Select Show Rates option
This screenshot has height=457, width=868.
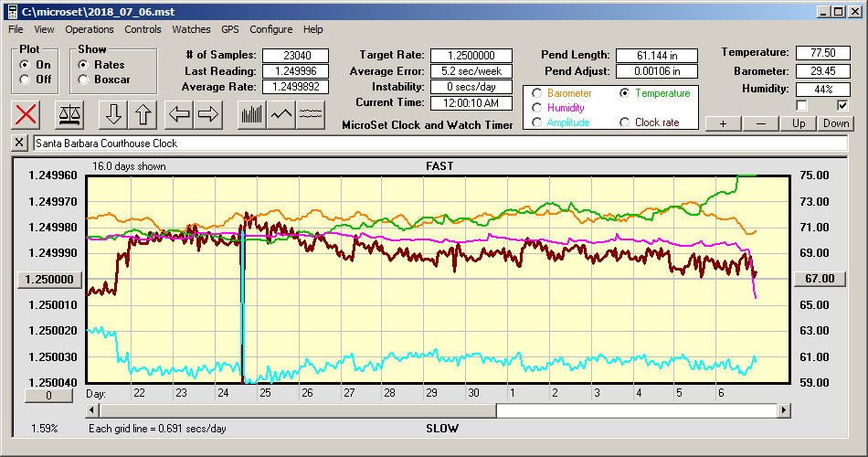tap(83, 65)
